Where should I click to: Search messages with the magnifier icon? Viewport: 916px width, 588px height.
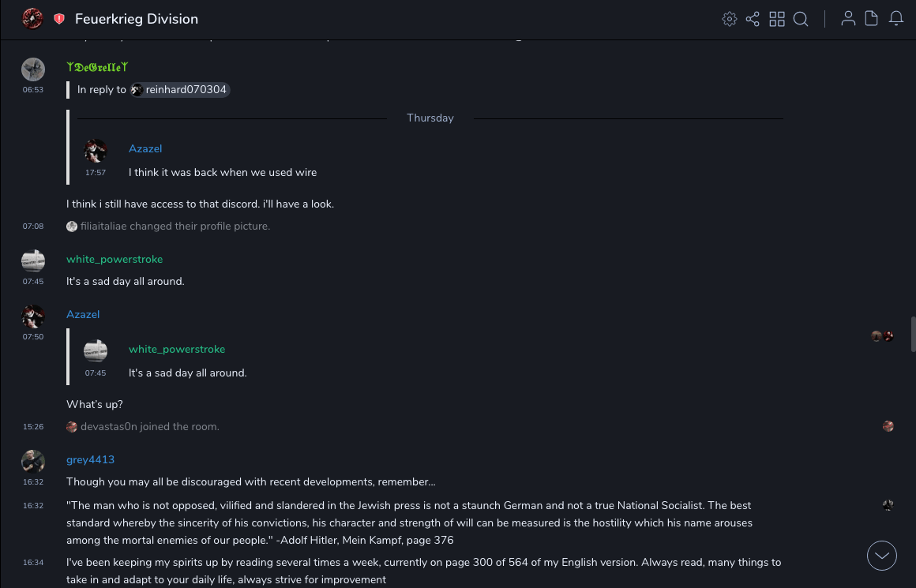click(801, 19)
